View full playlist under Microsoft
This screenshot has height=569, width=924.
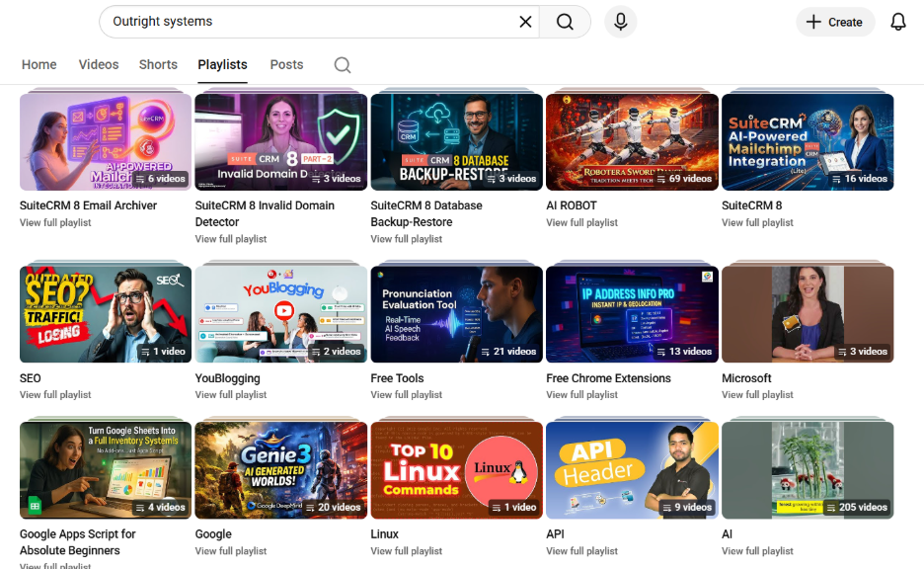tap(757, 395)
